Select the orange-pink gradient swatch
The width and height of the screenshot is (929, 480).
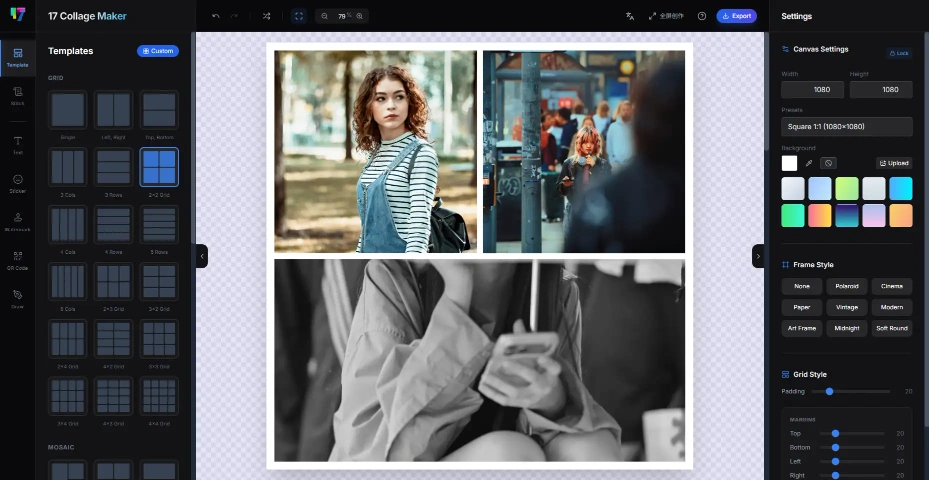[820, 216]
